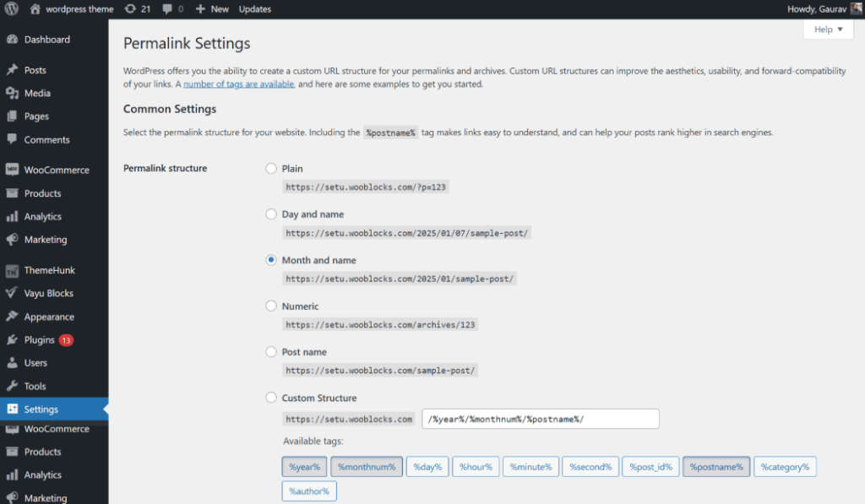The height and width of the screenshot is (504, 865).
Task: Open the Analytics chart icon
Action: point(12,216)
